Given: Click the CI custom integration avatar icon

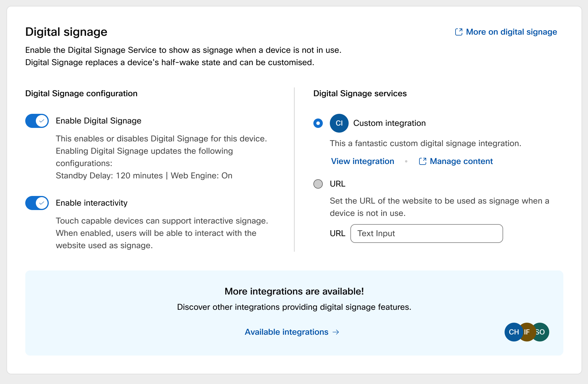Looking at the screenshot, I should point(339,123).
